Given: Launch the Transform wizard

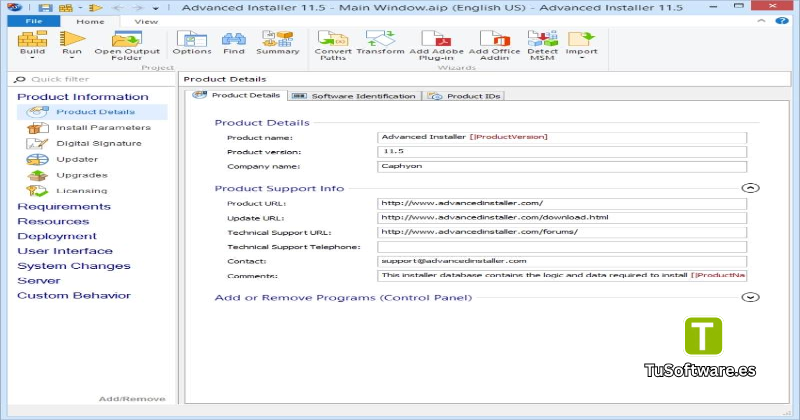Looking at the screenshot, I should click(x=380, y=39).
